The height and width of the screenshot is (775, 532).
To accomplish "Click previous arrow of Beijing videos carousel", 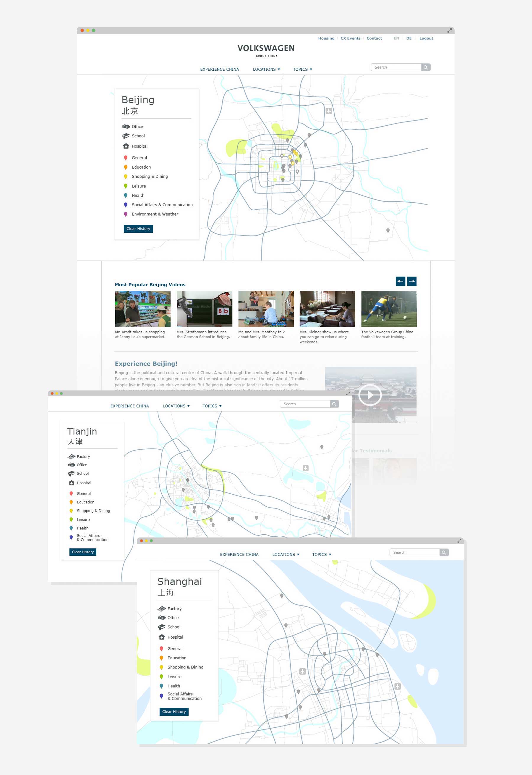I will 401,281.
